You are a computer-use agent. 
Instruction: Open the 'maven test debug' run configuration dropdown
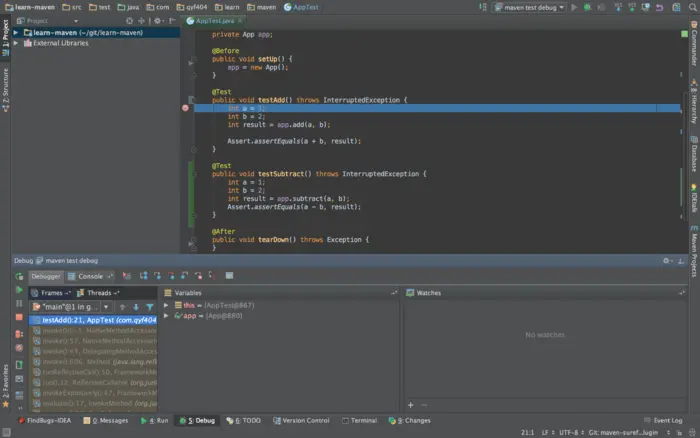pyautogui.click(x=529, y=7)
